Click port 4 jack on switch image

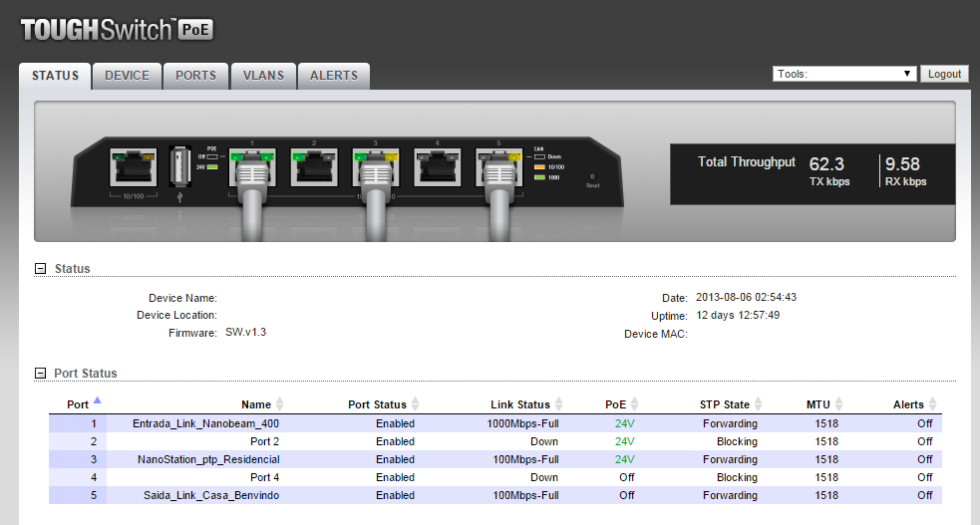(x=438, y=167)
